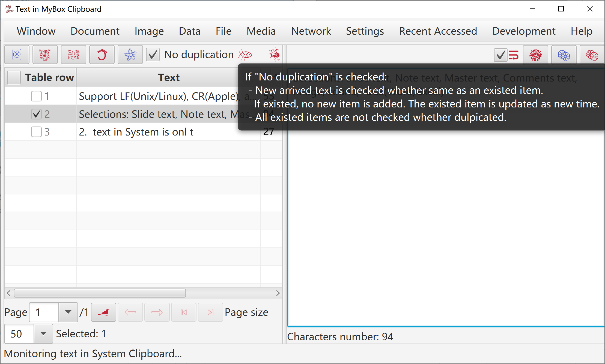Close the MyBox Clipboard window
Screen dimensions: 605x364
coord(590,9)
